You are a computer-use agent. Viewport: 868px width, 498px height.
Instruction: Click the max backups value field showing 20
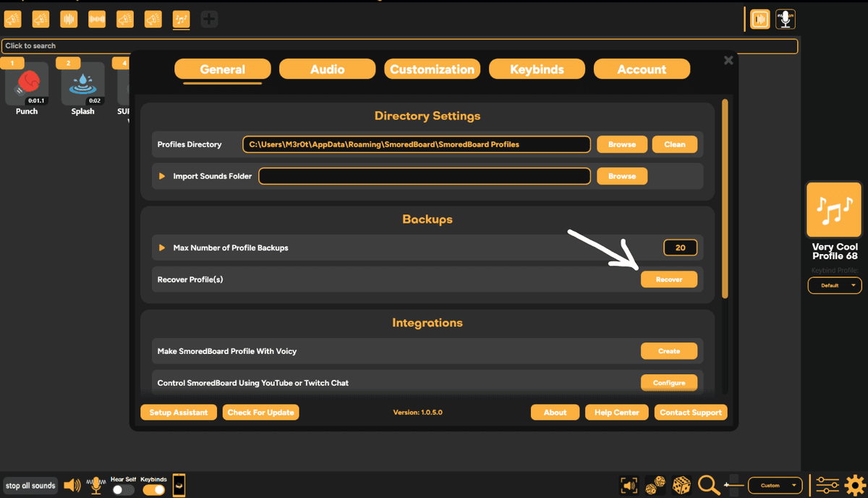[680, 248]
